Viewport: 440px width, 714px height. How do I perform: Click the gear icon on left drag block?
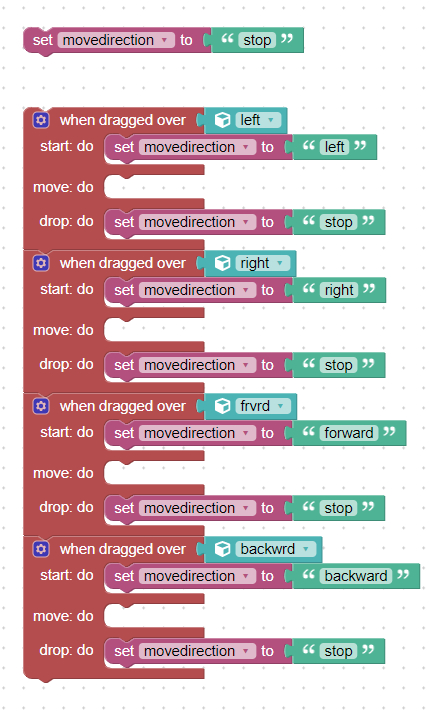pos(41,120)
